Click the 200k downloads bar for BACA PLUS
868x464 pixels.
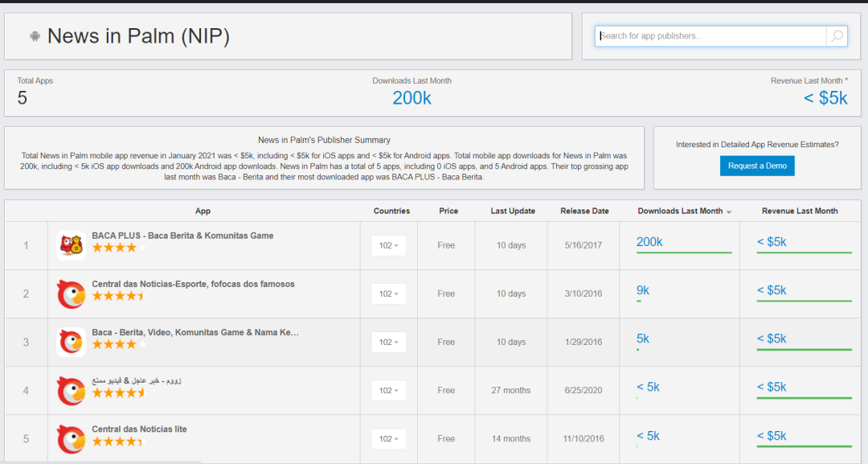point(683,252)
